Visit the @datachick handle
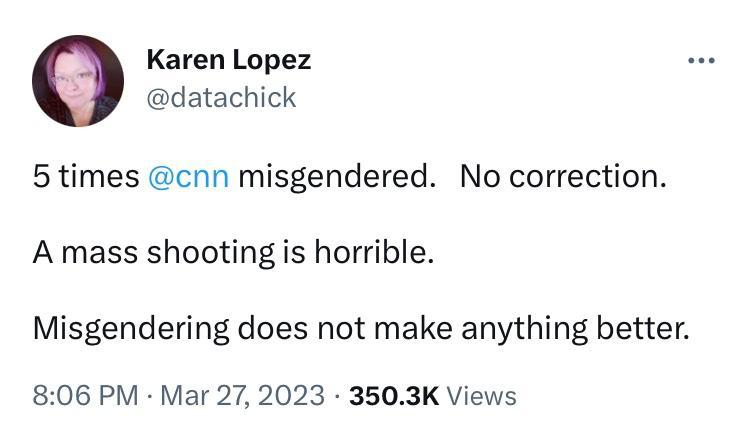 point(221,97)
